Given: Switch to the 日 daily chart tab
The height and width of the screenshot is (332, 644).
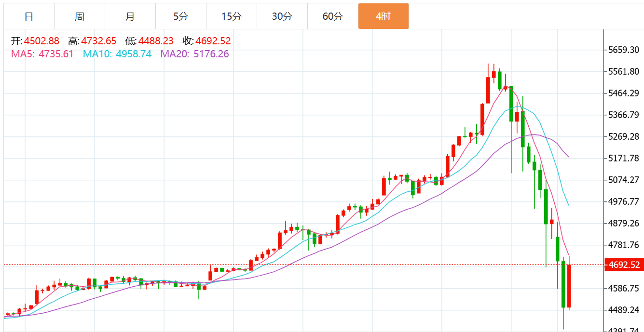Looking at the screenshot, I should pyautogui.click(x=29, y=16).
